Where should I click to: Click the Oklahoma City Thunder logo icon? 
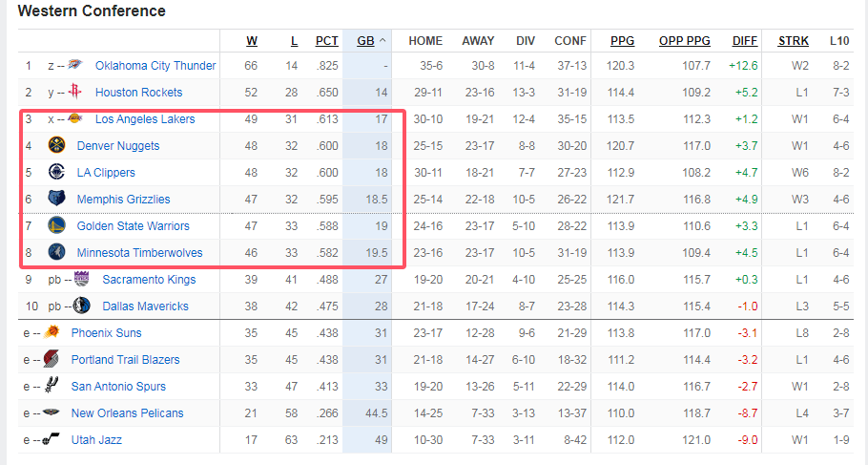[x=75, y=65]
